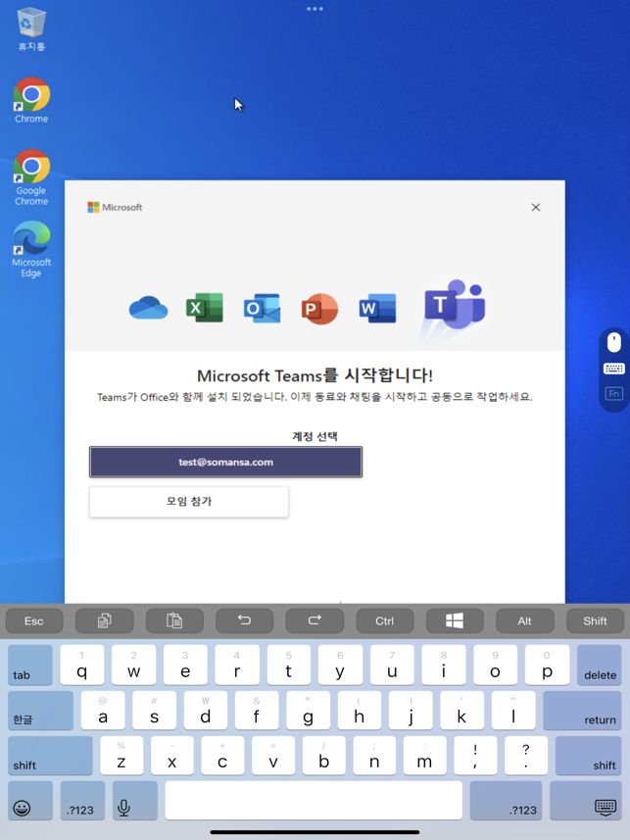Tap the right .?123 symbols key
630x840 pixels.
(x=506, y=801)
